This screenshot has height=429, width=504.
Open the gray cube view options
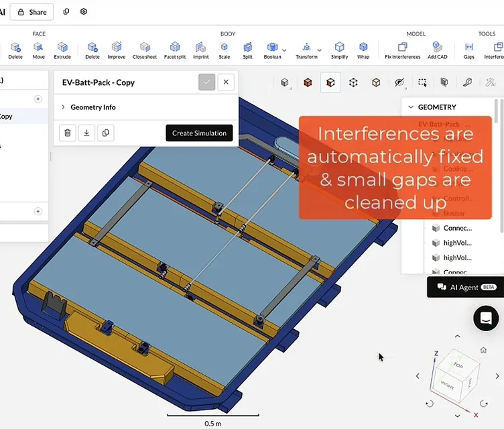[285, 82]
